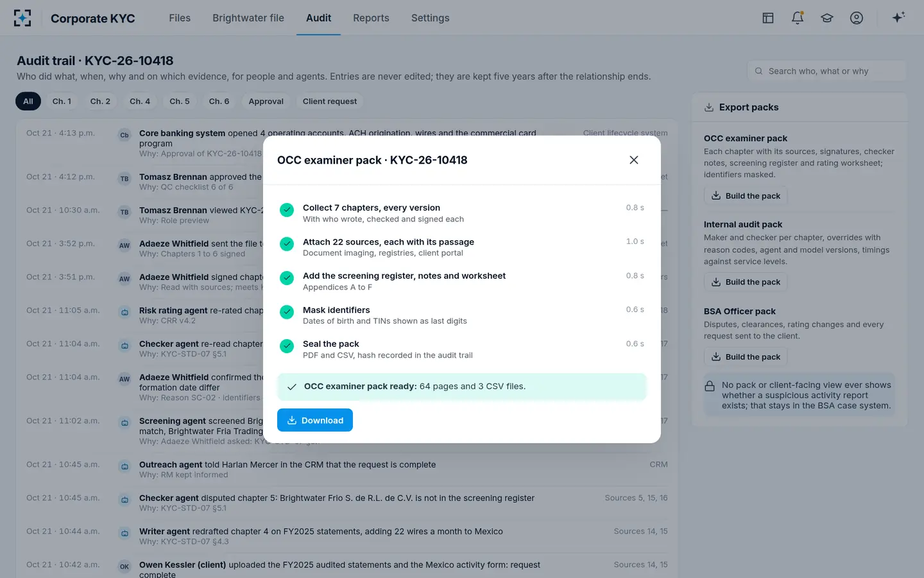Screen dimensions: 924x578
Task: Open the notifications bell
Action: pos(798,18)
